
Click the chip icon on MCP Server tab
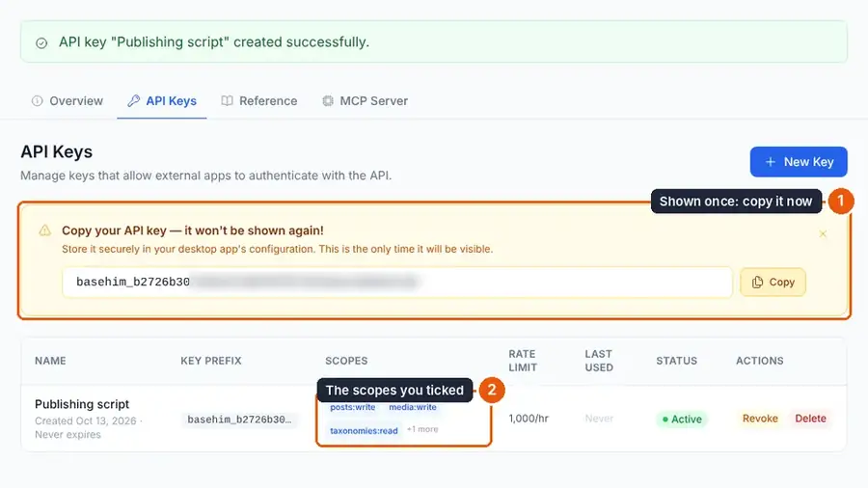click(328, 100)
